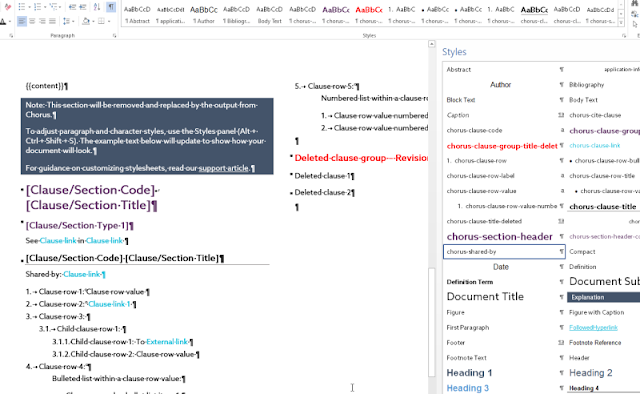Open the line spacing dropdown arrow
640x394 pixels.
click(73, 21)
